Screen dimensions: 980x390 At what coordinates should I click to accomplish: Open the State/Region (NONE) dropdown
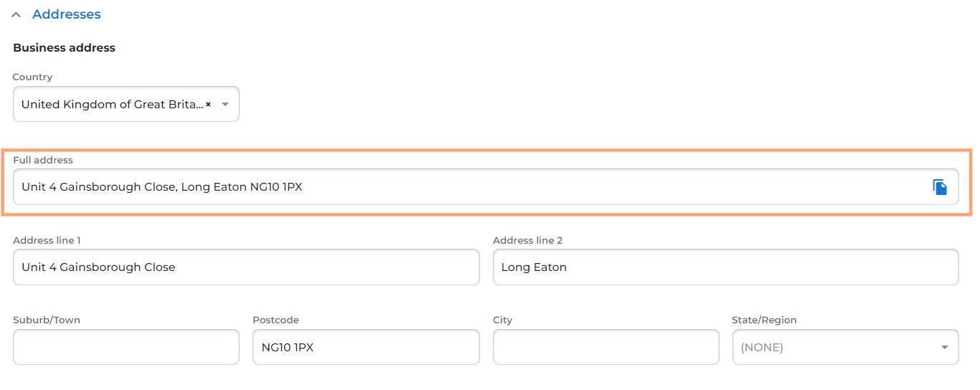pyautogui.click(x=832, y=347)
